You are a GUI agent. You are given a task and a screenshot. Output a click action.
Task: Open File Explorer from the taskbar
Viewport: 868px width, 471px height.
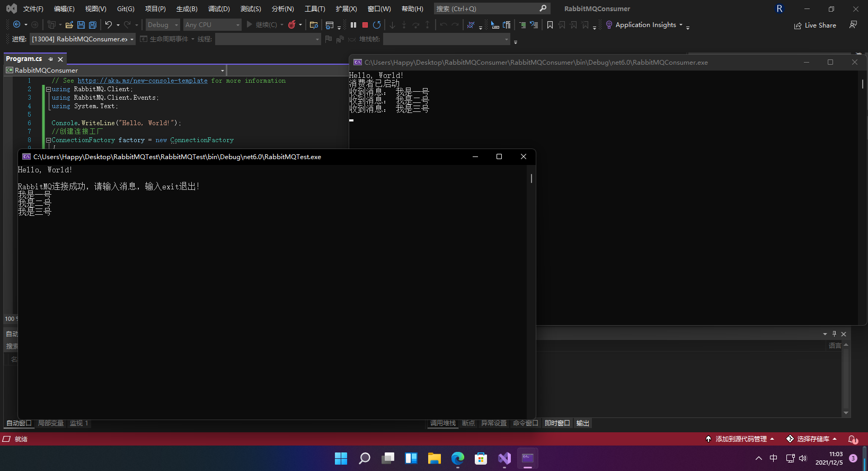pos(435,458)
